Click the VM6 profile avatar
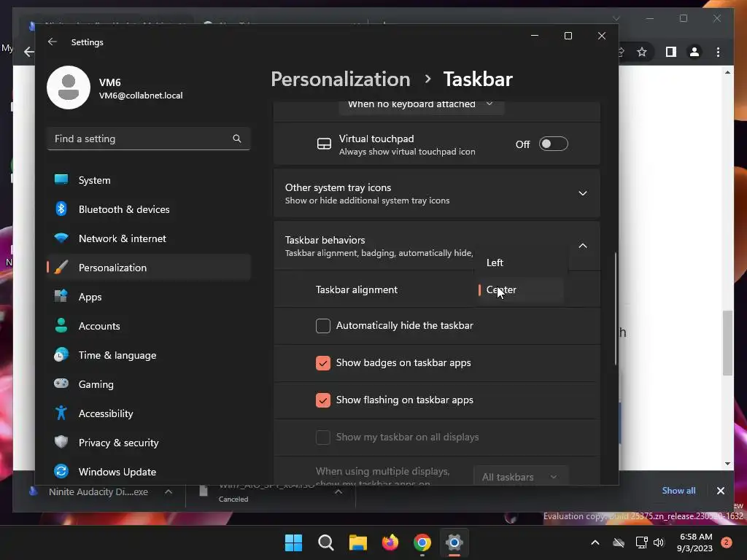This screenshot has width=747, height=560. 69,87
